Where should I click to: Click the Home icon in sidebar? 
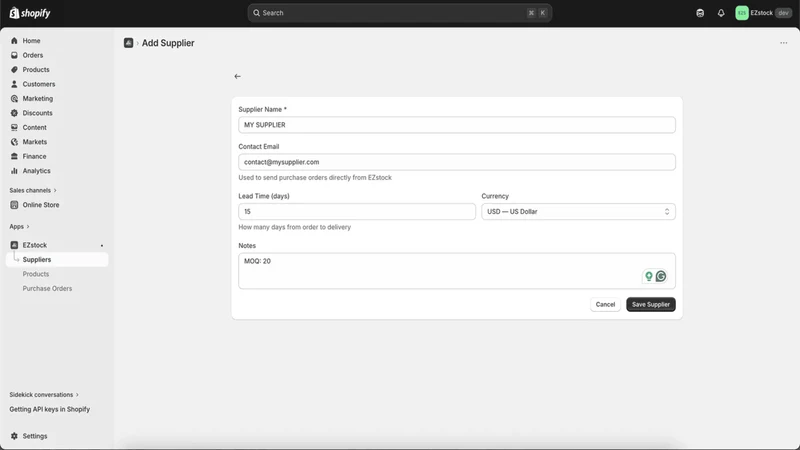pos(14,41)
